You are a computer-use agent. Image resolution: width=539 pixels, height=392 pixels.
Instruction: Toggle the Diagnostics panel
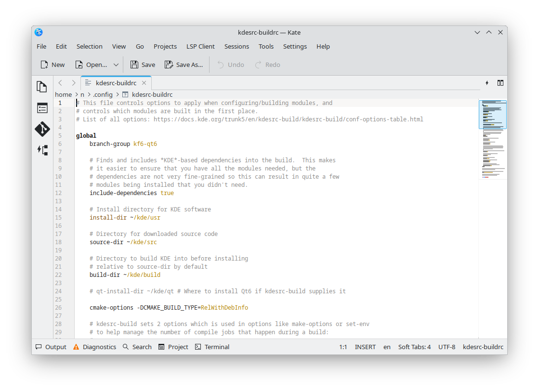pos(94,347)
